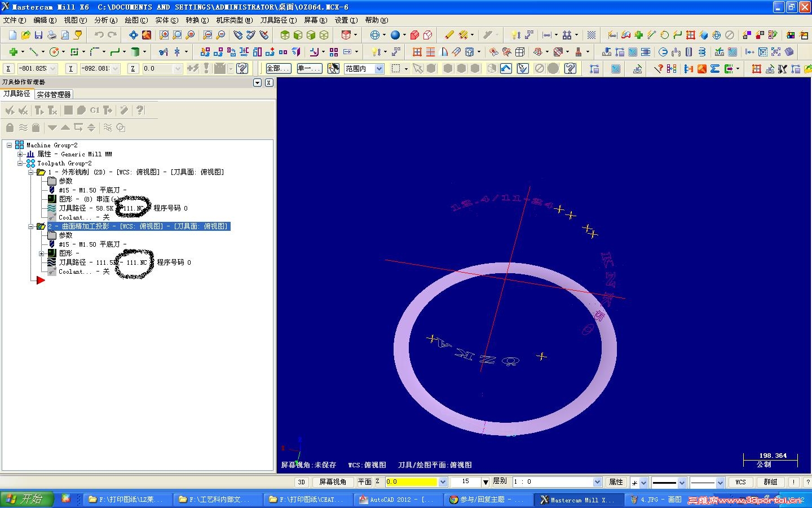812x508 pixels.
Task: Create a new file with the toolbar icon
Action: (x=12, y=35)
